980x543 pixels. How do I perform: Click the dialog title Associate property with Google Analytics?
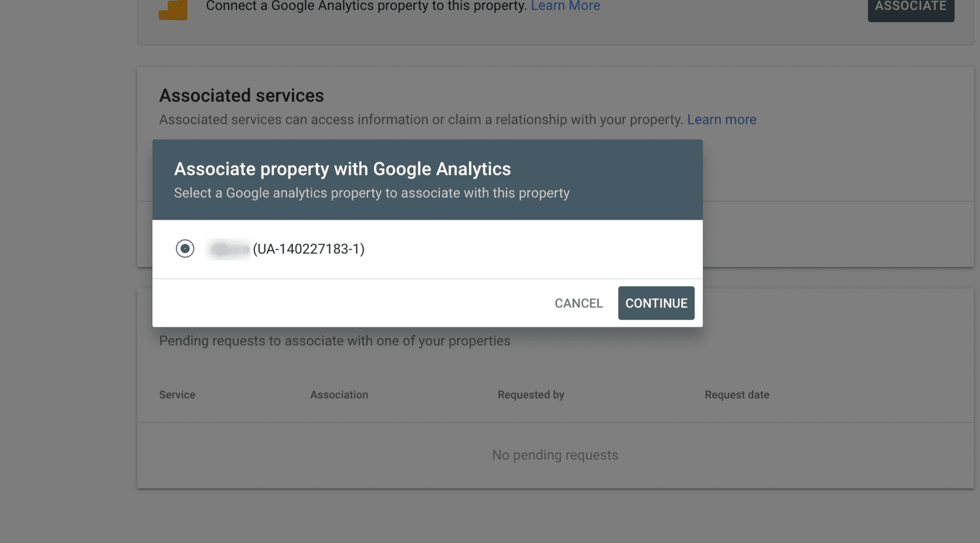tap(342, 169)
